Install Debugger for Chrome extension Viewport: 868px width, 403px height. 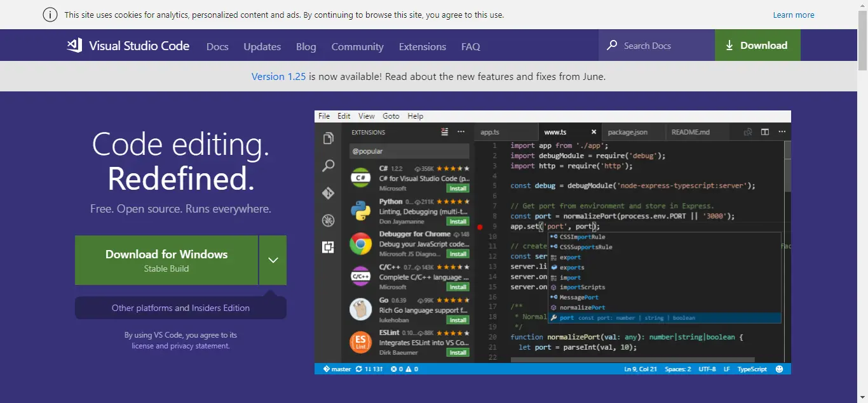tap(458, 254)
